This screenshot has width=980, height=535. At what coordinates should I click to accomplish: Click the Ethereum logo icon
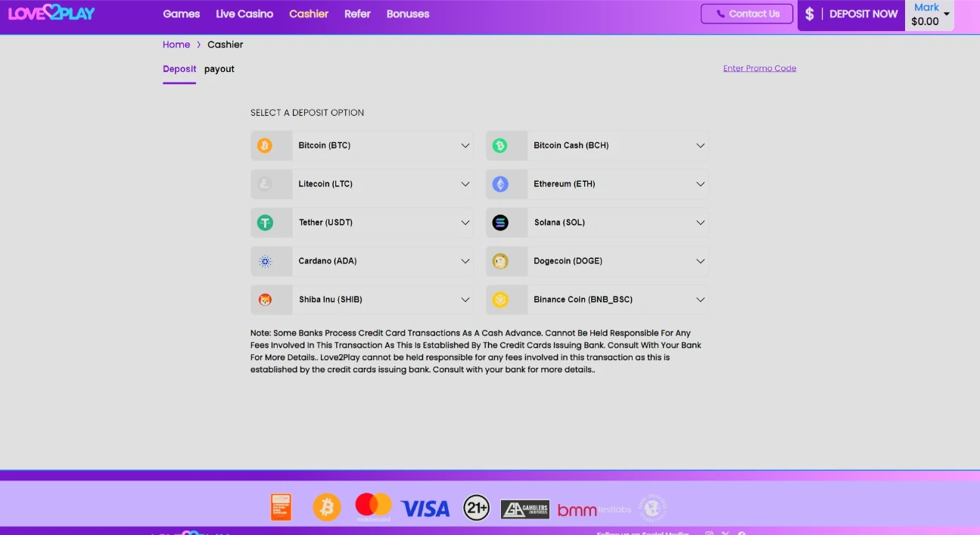click(x=500, y=184)
